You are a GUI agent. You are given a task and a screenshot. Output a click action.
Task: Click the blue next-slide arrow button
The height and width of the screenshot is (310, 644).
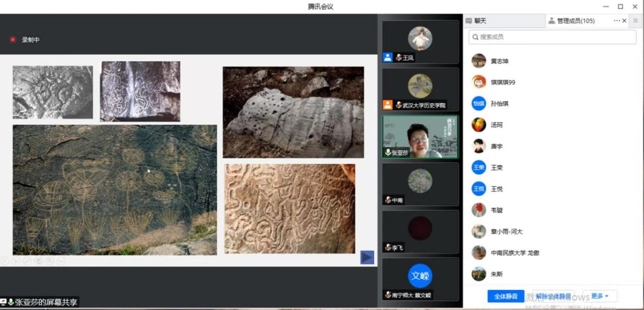click(x=367, y=258)
